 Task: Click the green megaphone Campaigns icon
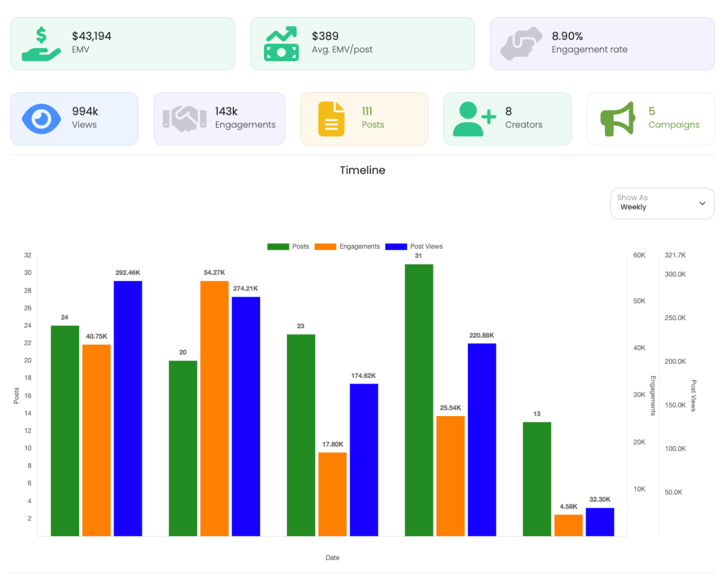point(617,119)
